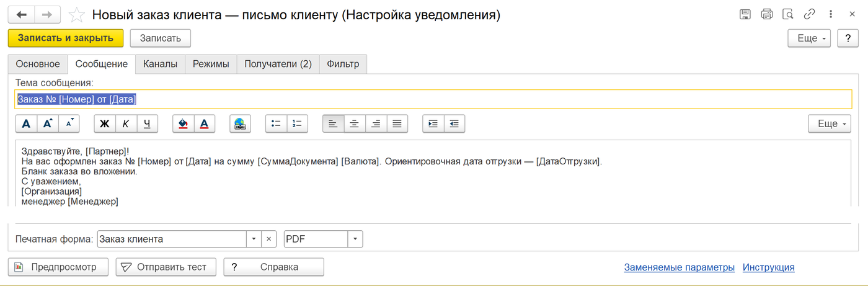Choose background fill color bucket
Screen dimensions: 868x286
click(x=183, y=123)
